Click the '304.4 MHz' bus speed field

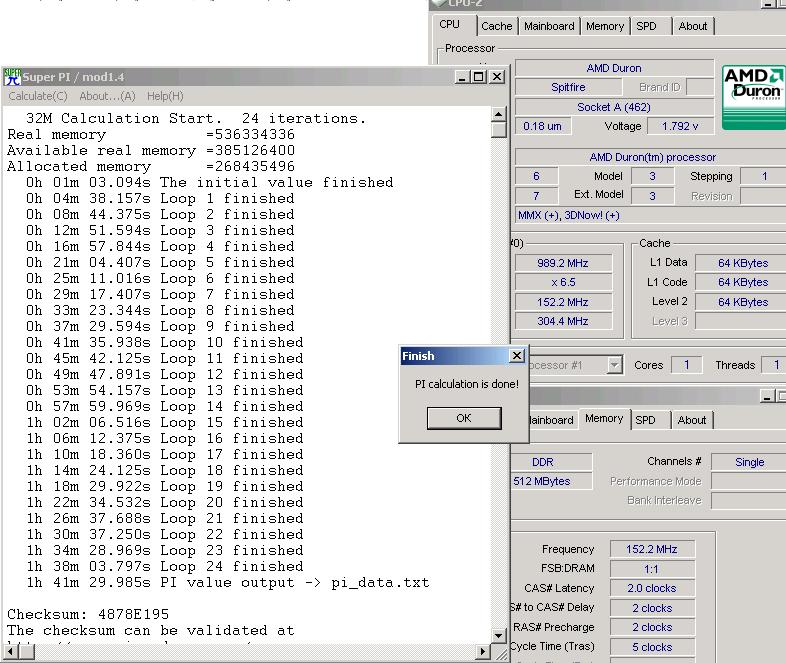[563, 321]
